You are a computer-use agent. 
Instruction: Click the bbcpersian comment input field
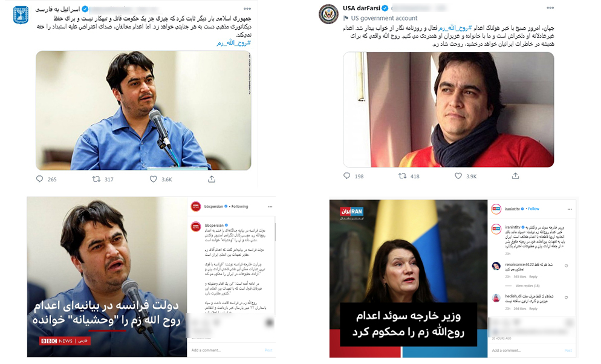[226, 350]
